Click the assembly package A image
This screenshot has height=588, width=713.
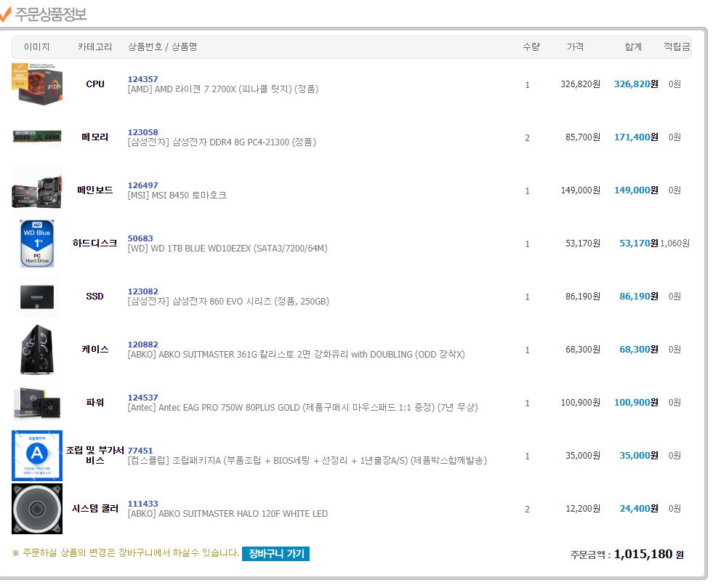[x=37, y=456]
